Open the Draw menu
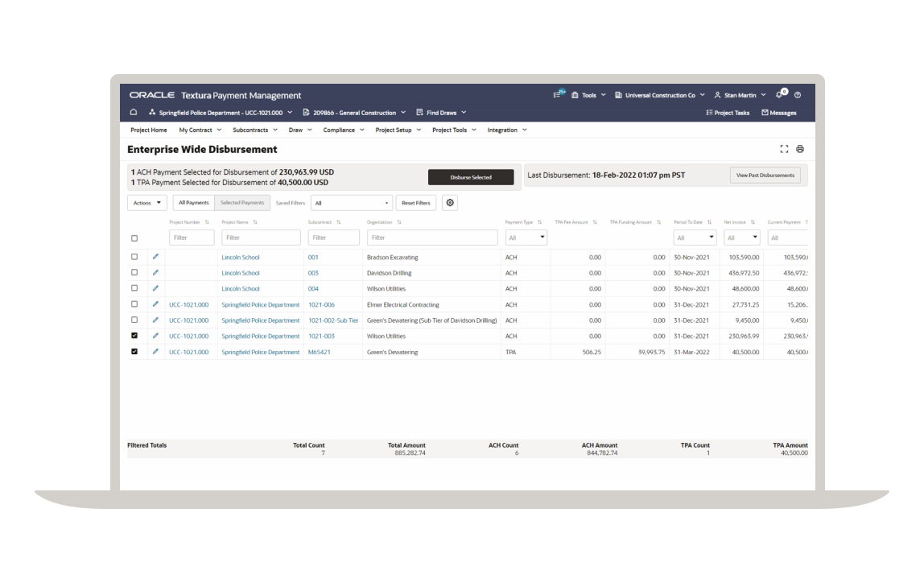This screenshot has width=924, height=583. point(300,130)
